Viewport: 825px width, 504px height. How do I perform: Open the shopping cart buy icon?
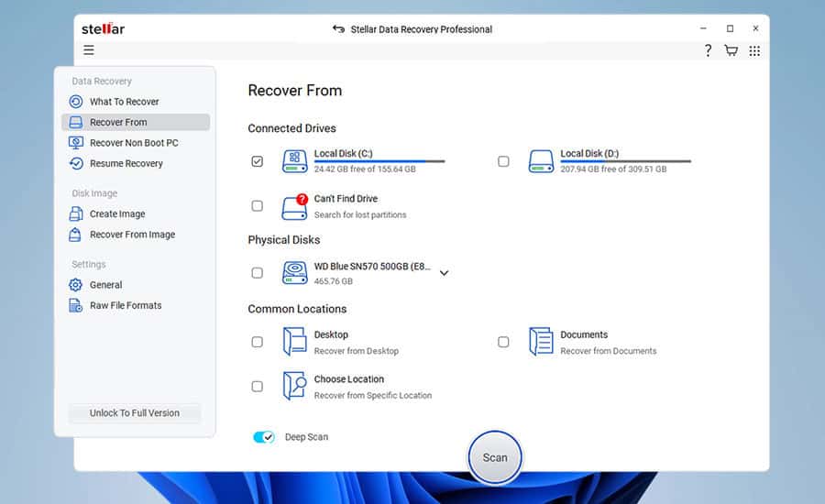(x=731, y=50)
